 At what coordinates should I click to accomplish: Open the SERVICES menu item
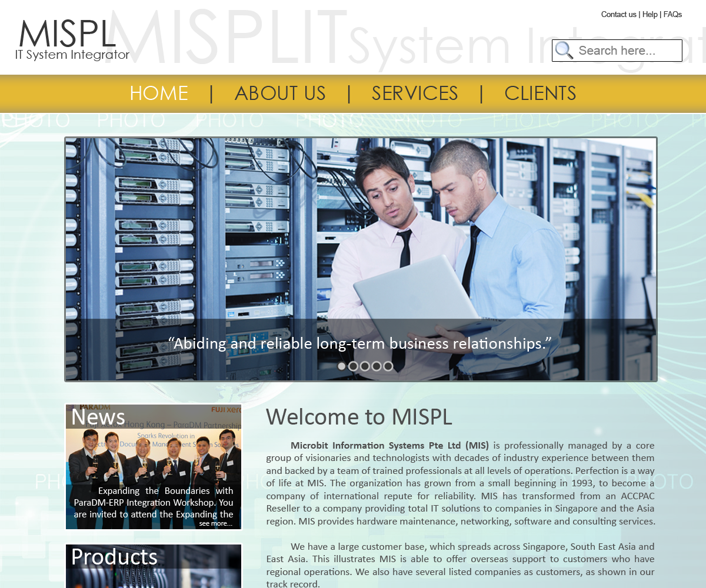click(415, 93)
